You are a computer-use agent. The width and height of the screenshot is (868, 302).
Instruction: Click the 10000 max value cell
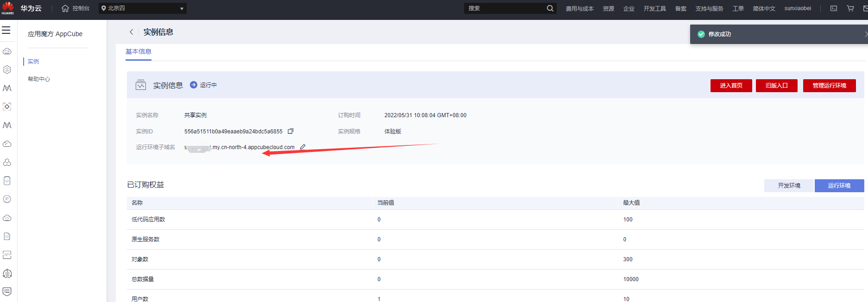pos(631,279)
